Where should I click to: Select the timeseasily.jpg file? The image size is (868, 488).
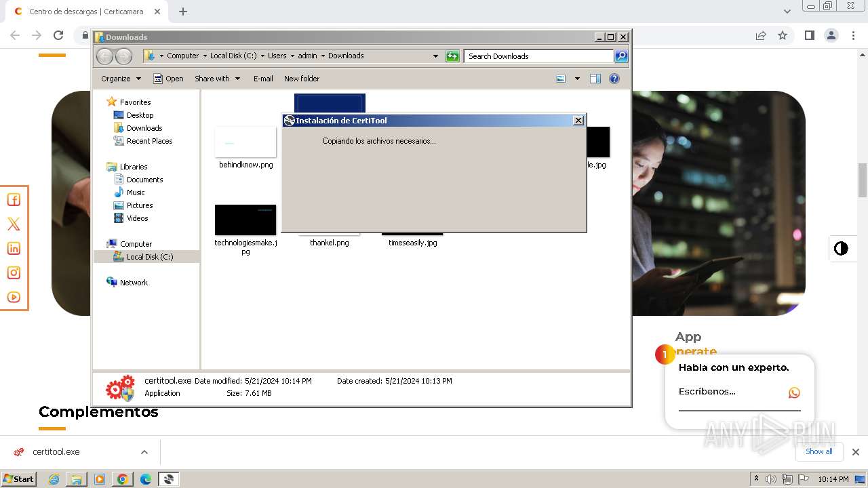[x=412, y=242]
